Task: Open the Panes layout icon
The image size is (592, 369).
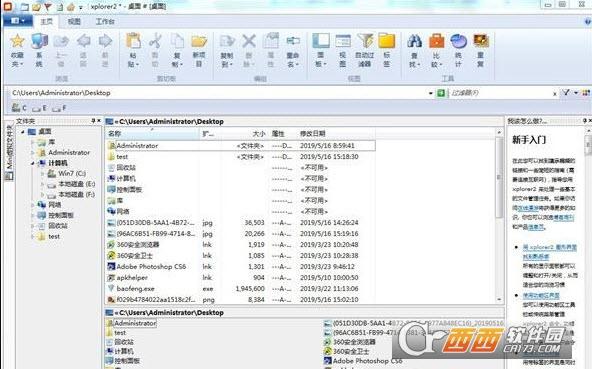Action: click(321, 41)
